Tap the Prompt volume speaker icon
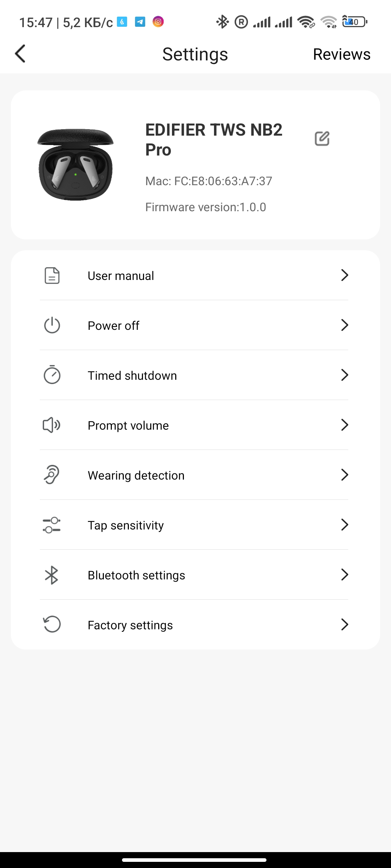 [x=52, y=425]
